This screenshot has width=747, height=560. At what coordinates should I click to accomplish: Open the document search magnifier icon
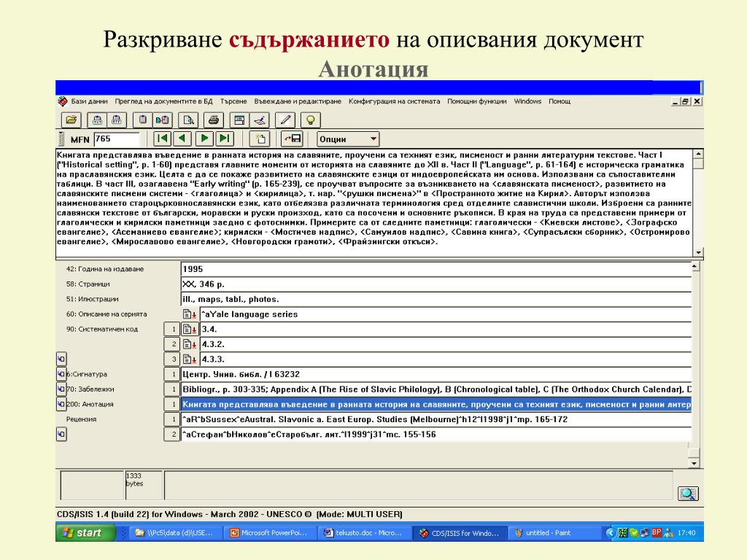point(188,120)
